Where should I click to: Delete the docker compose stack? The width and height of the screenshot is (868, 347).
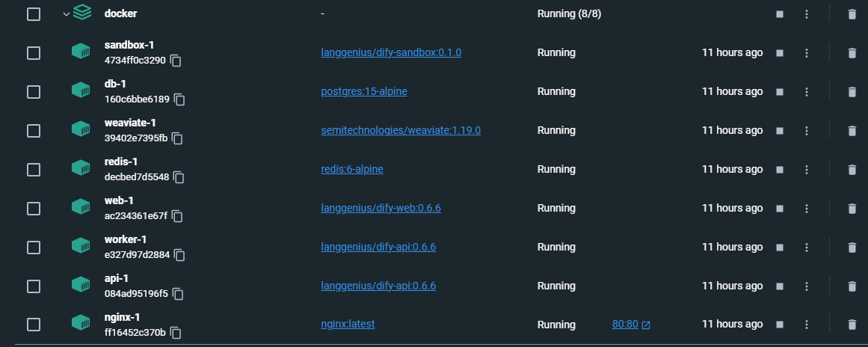click(852, 13)
